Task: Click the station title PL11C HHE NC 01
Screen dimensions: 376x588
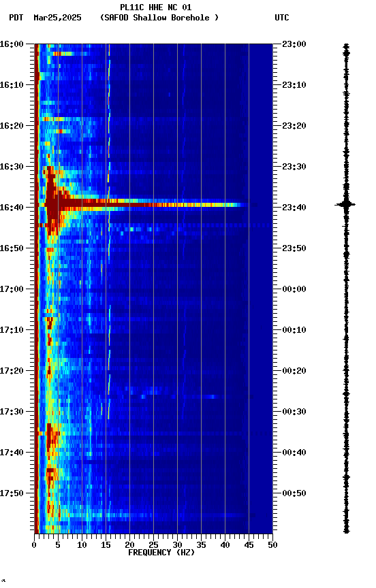Action: (156, 7)
